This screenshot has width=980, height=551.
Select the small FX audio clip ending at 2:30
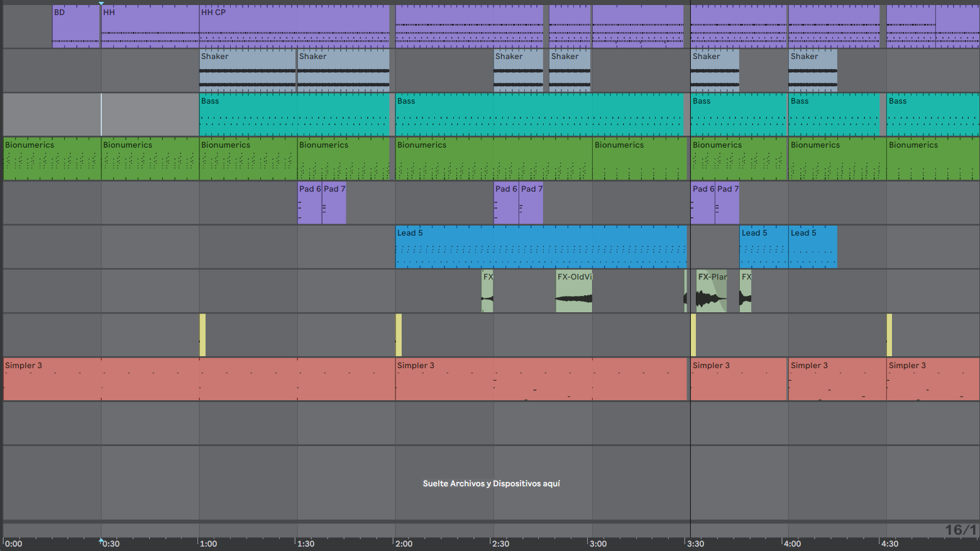[487, 292]
